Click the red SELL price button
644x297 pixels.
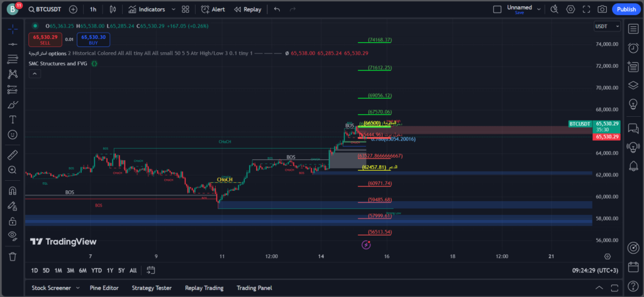tap(45, 40)
